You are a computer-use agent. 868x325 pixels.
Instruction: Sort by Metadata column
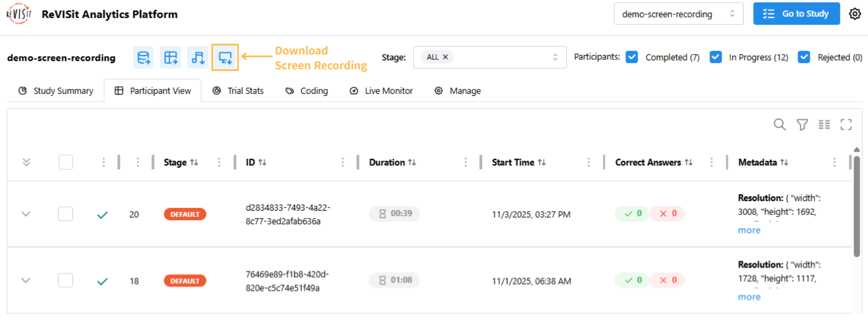784,162
